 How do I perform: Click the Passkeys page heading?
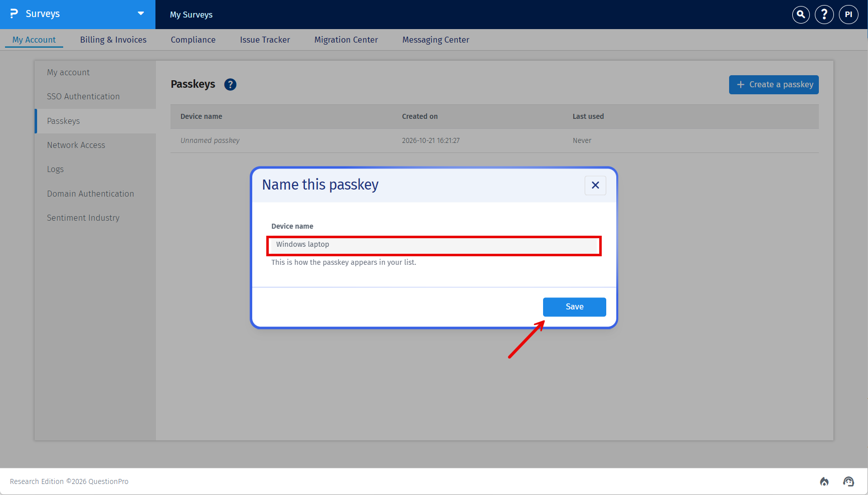pyautogui.click(x=193, y=84)
